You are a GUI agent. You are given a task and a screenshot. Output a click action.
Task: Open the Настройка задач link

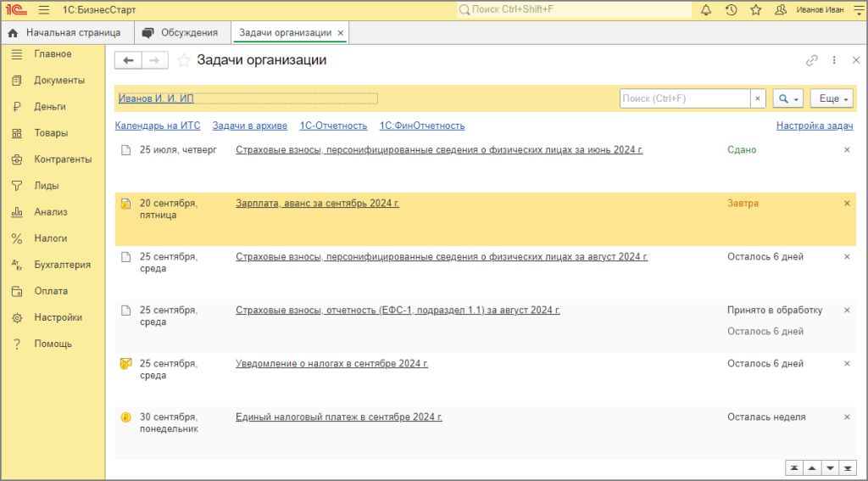click(x=814, y=126)
